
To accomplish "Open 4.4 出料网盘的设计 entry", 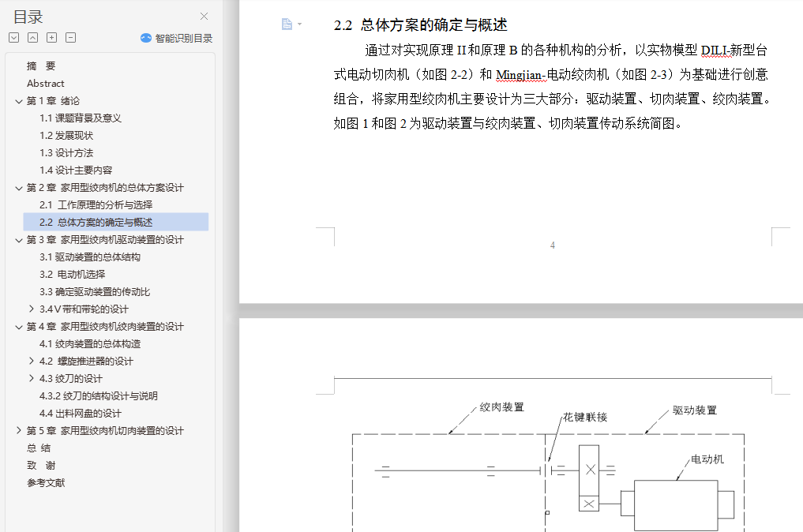I will [81, 414].
